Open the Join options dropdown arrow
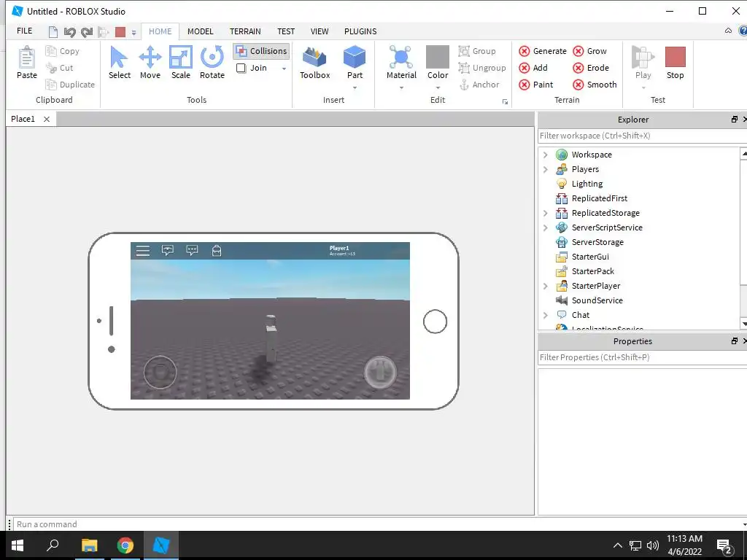The height and width of the screenshot is (560, 747). coord(284,68)
